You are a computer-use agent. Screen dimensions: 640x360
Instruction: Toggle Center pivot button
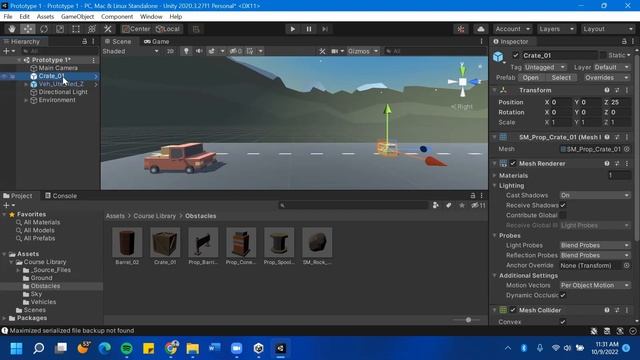pos(136,29)
